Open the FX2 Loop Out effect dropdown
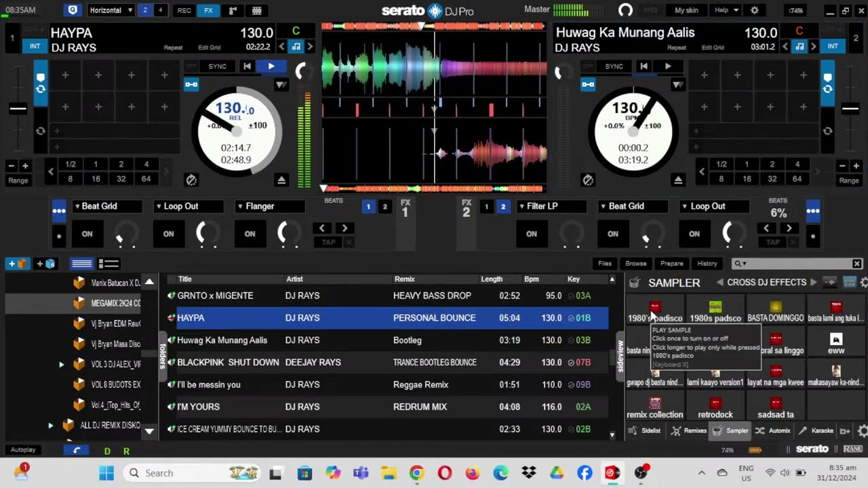This screenshot has width=868, height=488. (715, 206)
